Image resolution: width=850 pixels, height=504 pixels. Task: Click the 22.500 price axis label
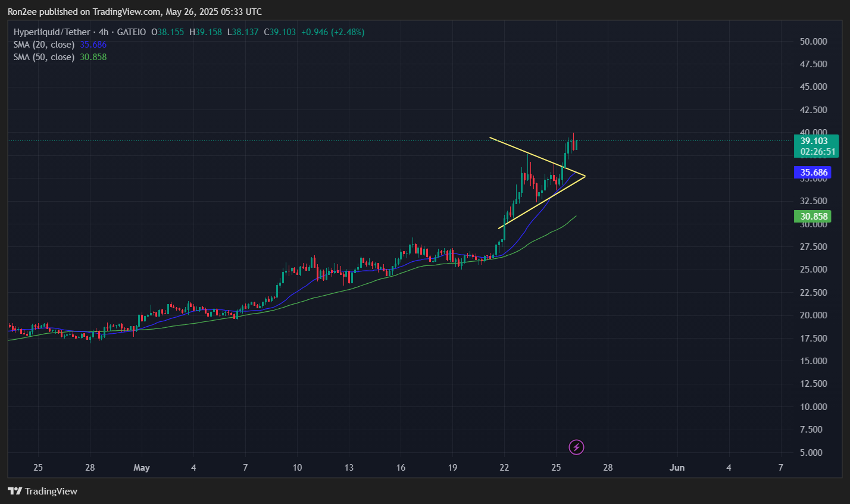click(814, 293)
